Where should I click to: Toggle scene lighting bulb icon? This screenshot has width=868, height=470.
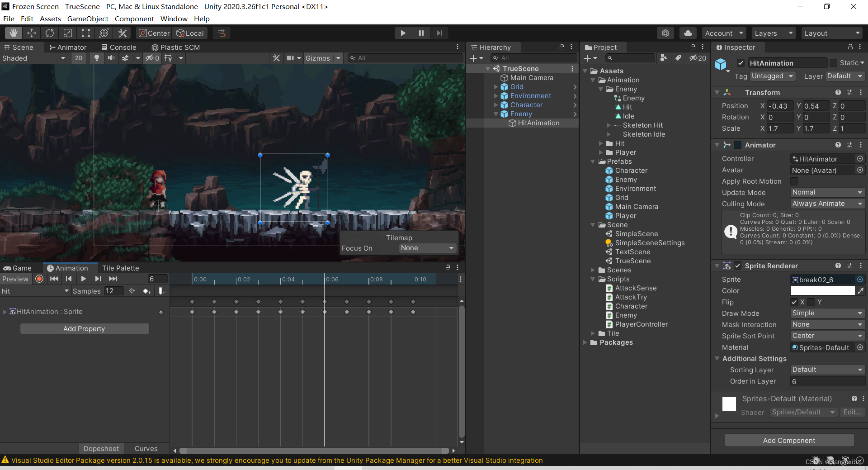96,58
